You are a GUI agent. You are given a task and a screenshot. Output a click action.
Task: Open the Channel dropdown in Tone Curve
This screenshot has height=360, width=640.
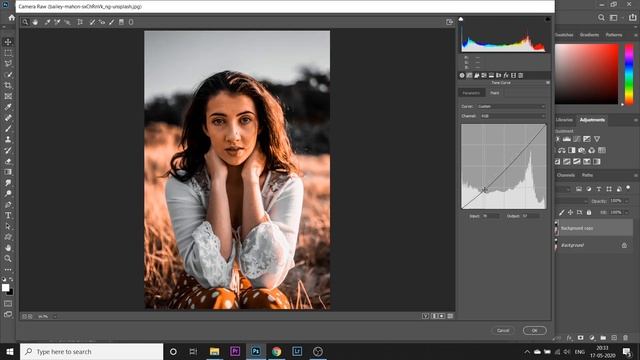513,116
